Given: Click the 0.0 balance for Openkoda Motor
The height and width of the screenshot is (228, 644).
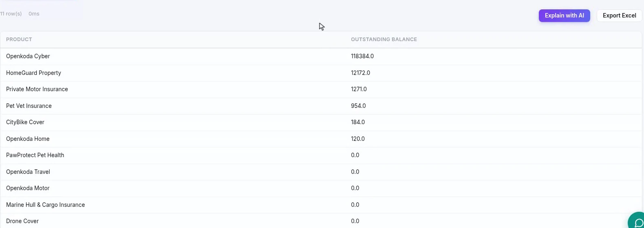Looking at the screenshot, I should point(355,188).
